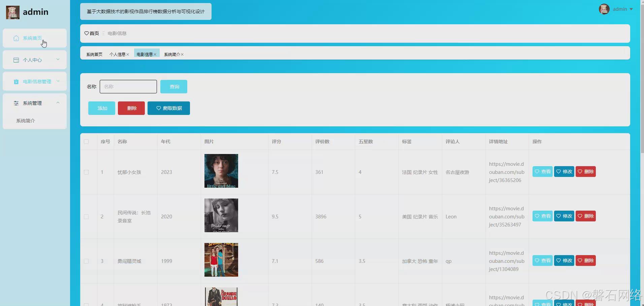The image size is (644, 306).
Task: Delete the 忧郁小女孩 row
Action: pyautogui.click(x=586, y=172)
